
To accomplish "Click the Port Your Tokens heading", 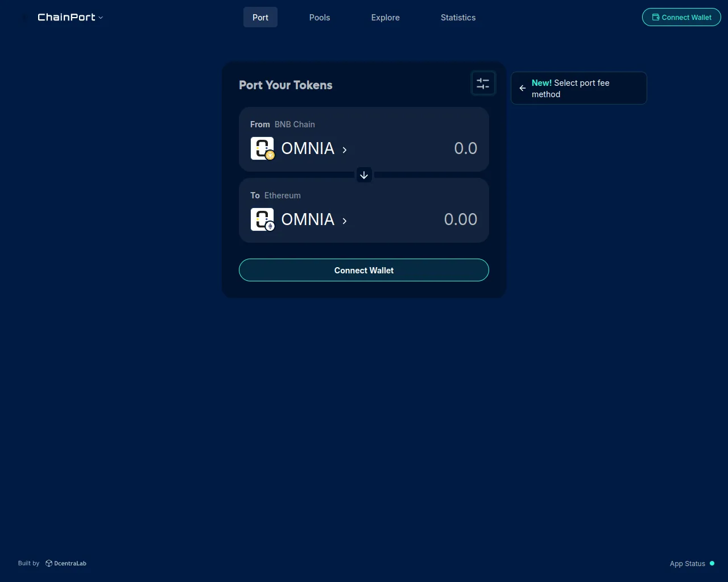I will pos(286,85).
